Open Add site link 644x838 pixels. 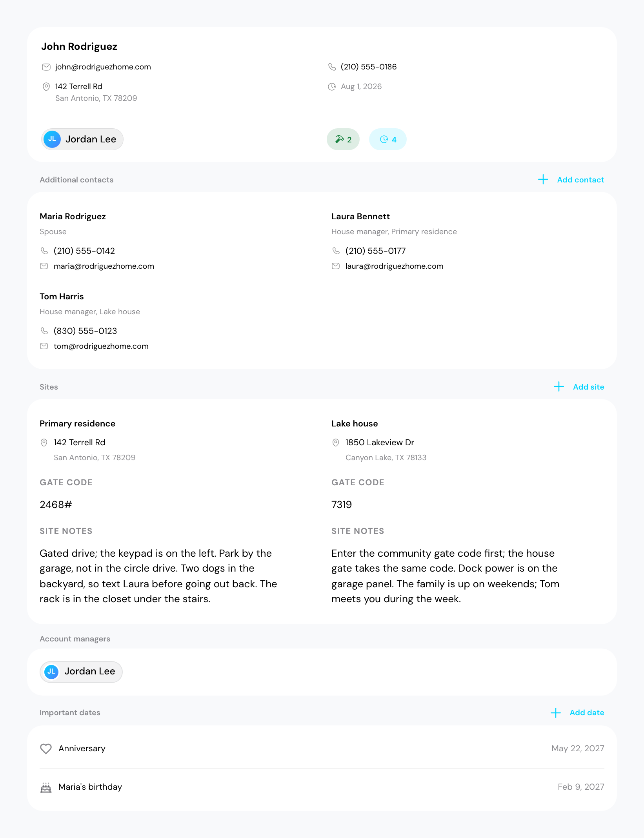[x=588, y=387]
